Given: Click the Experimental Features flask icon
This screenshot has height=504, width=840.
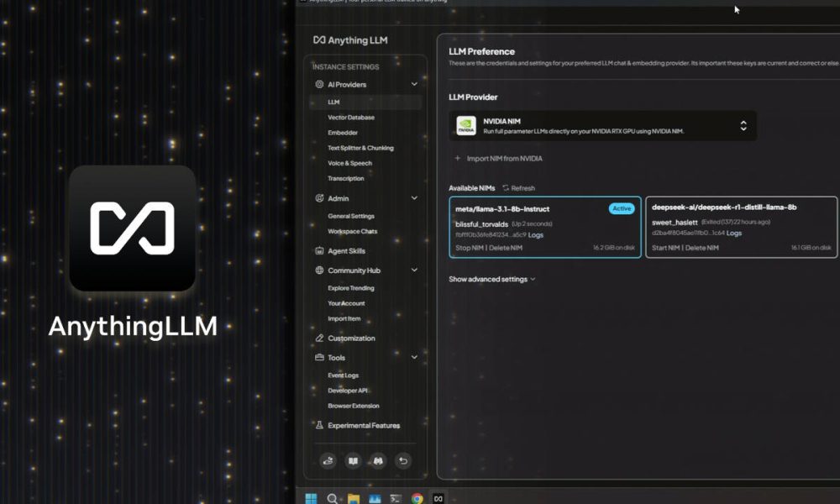Looking at the screenshot, I should click(x=318, y=425).
